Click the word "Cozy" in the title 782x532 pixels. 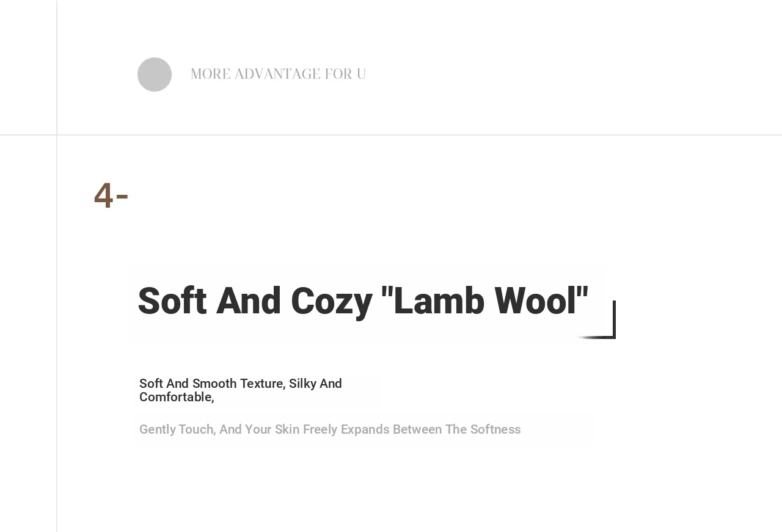[x=331, y=301]
